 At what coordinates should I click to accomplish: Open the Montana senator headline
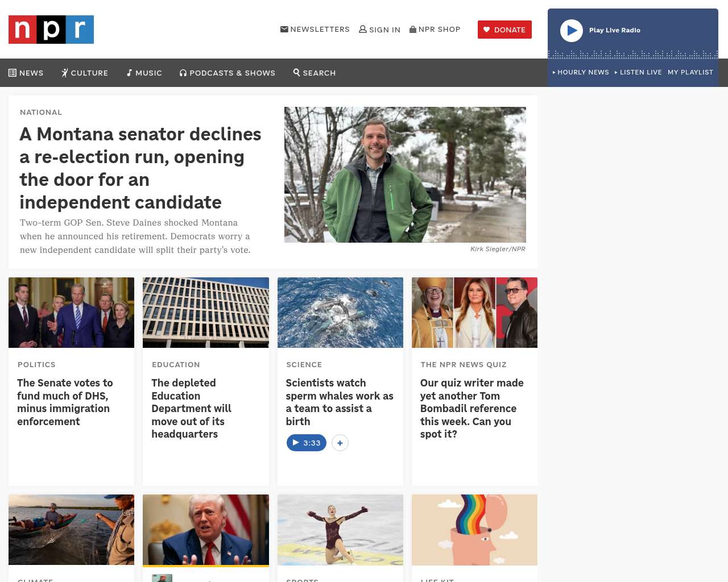[x=140, y=168]
